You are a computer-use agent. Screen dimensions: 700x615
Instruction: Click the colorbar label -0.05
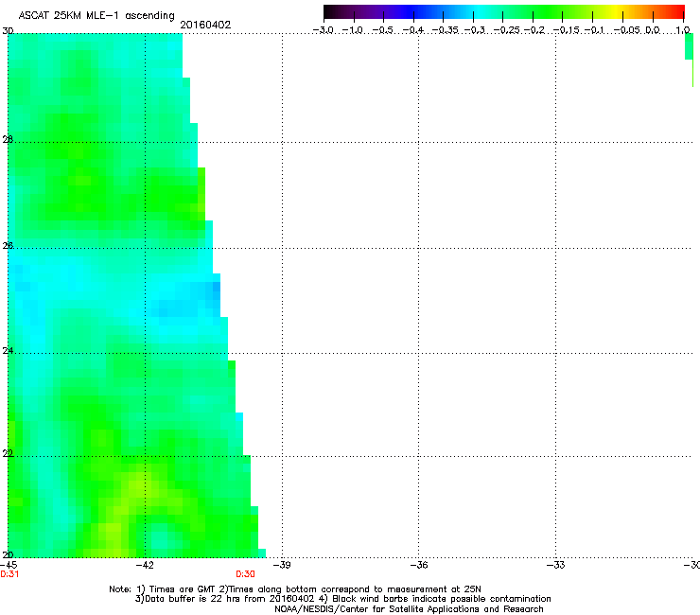point(627,30)
